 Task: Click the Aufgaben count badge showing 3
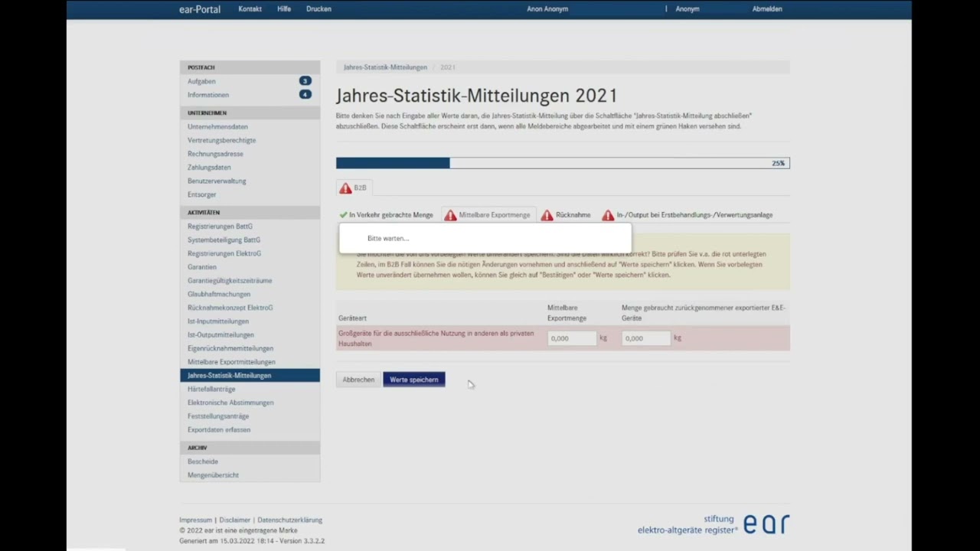[x=305, y=81]
